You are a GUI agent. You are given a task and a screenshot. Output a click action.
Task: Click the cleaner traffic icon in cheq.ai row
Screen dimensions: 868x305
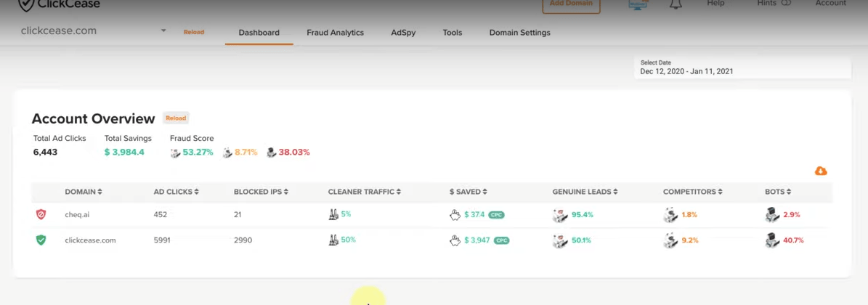[333, 213]
